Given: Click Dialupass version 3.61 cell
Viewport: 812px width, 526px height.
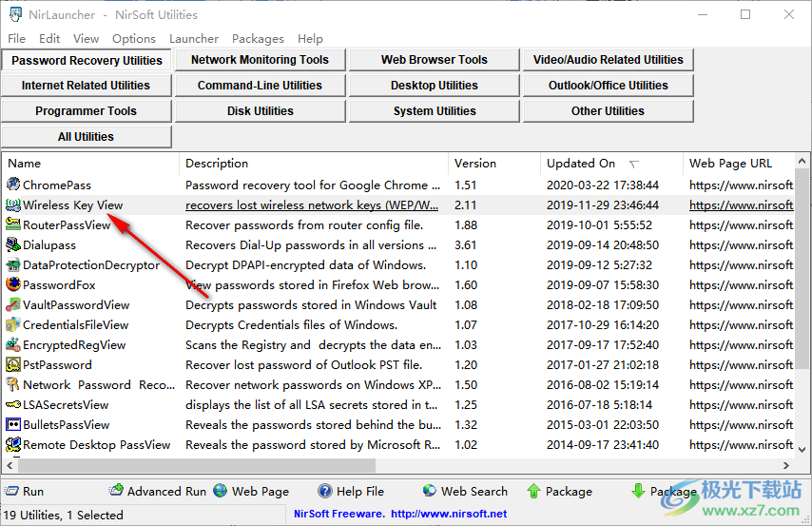Looking at the screenshot, I should [x=466, y=245].
